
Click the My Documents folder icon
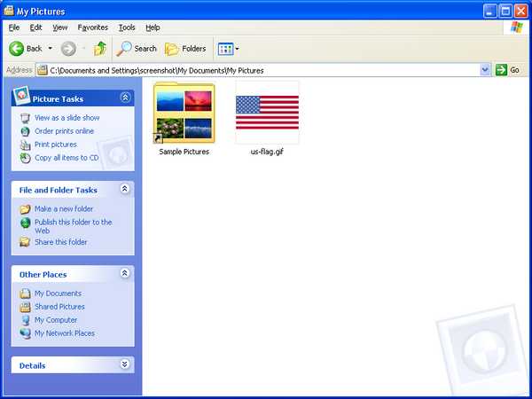click(25, 293)
